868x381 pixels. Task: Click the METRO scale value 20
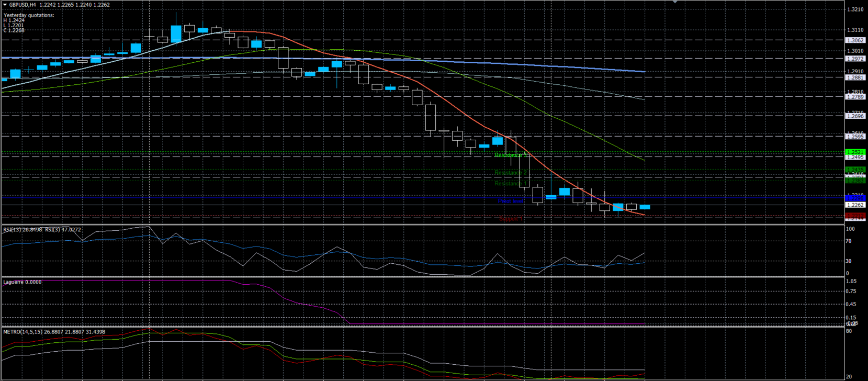click(x=849, y=377)
